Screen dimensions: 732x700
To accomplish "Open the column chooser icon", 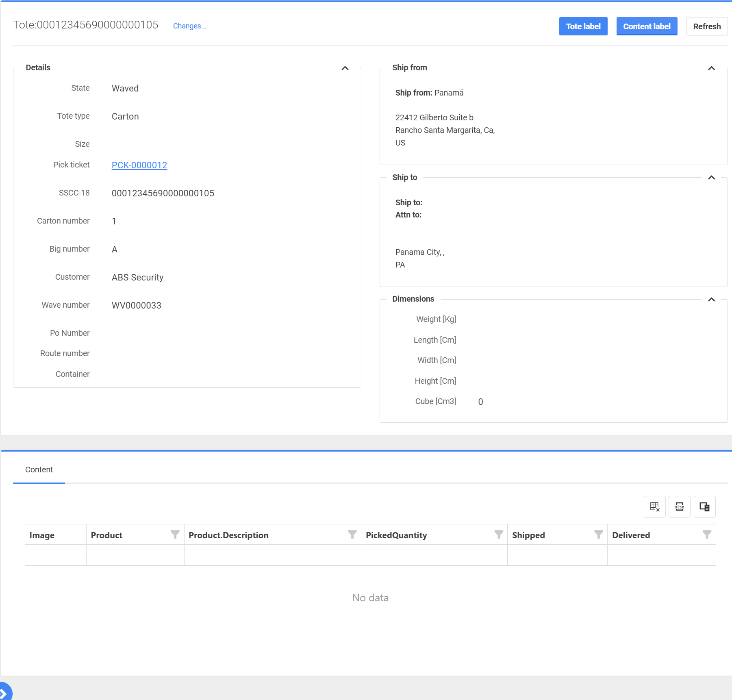I will click(x=704, y=507).
